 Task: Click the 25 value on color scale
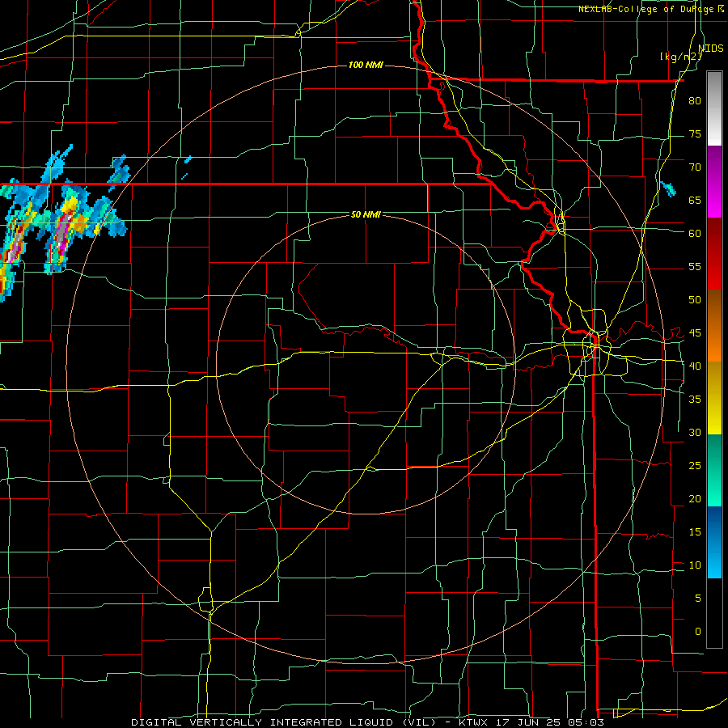tap(695, 466)
